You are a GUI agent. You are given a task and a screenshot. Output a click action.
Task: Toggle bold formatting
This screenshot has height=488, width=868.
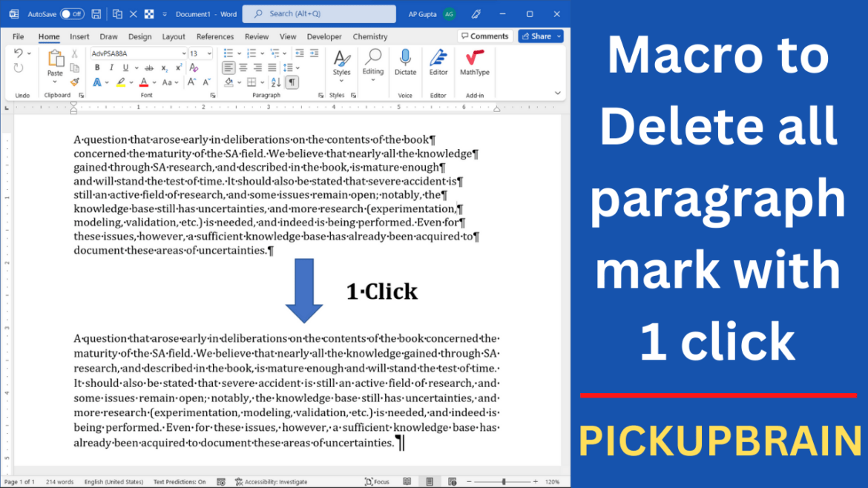click(x=97, y=67)
